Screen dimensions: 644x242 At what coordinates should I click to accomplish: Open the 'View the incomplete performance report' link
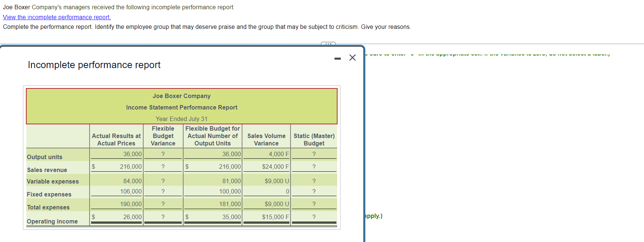point(57,17)
